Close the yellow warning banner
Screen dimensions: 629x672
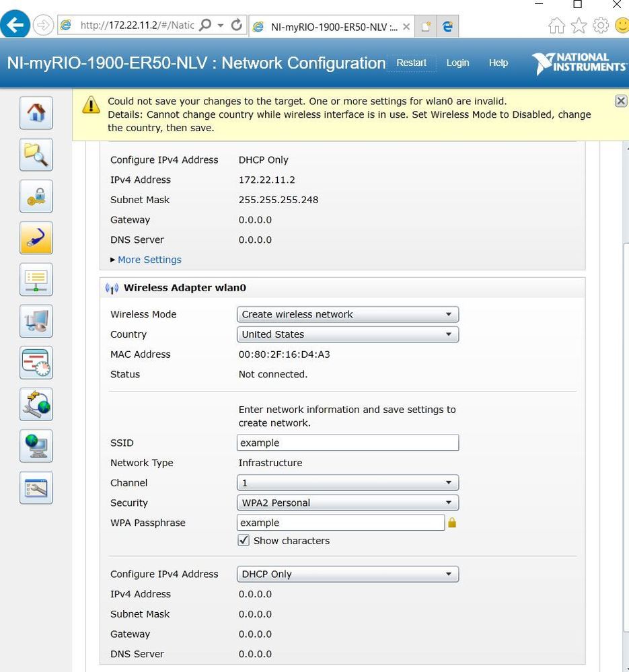coord(620,101)
